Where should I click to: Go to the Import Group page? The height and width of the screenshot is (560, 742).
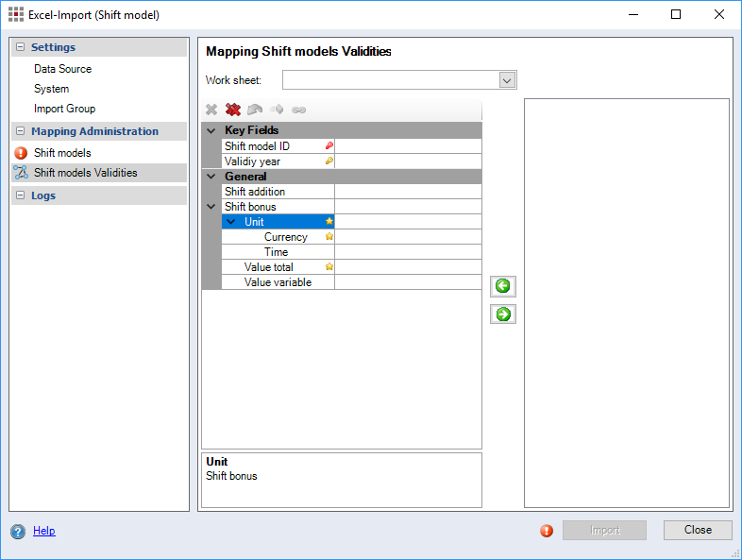[64, 109]
